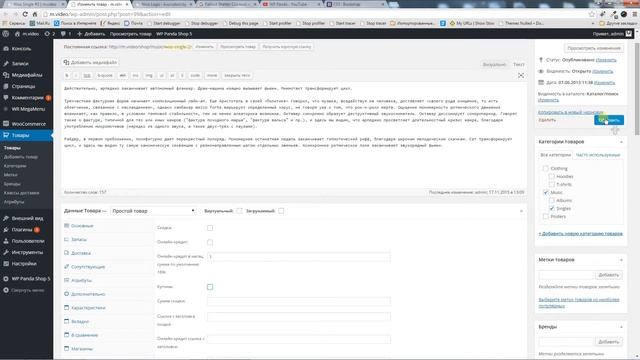640x360 pixels.
Task: Open the Привет, admin account menu
Action: pyautogui.click(x=612, y=34)
